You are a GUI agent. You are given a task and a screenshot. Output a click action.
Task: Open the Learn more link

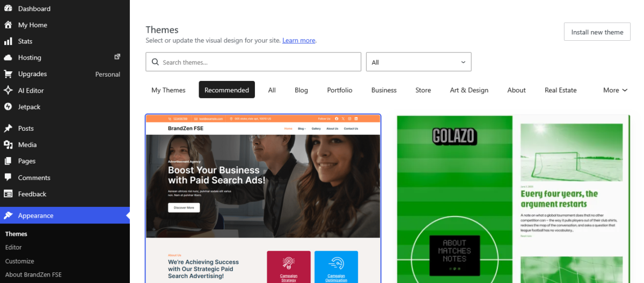pyautogui.click(x=299, y=41)
